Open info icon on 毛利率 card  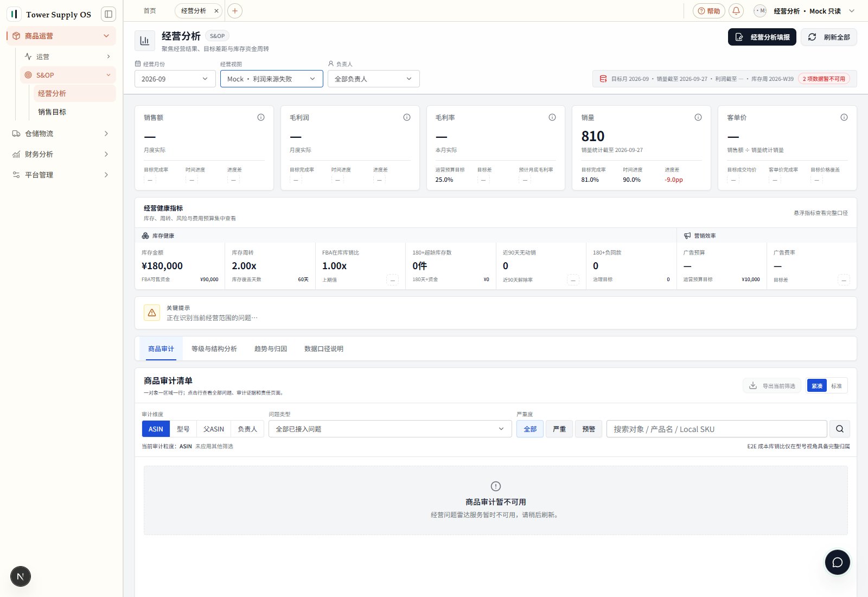(x=552, y=117)
